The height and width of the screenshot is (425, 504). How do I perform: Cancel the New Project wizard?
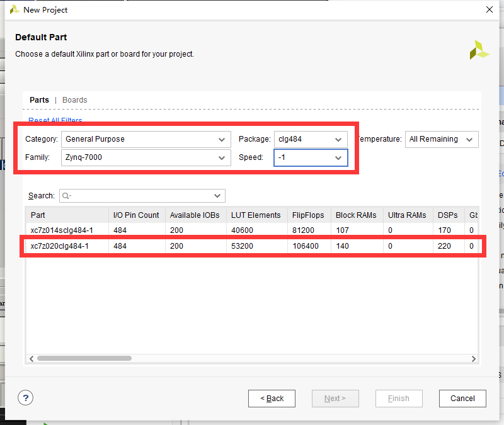pyautogui.click(x=462, y=399)
